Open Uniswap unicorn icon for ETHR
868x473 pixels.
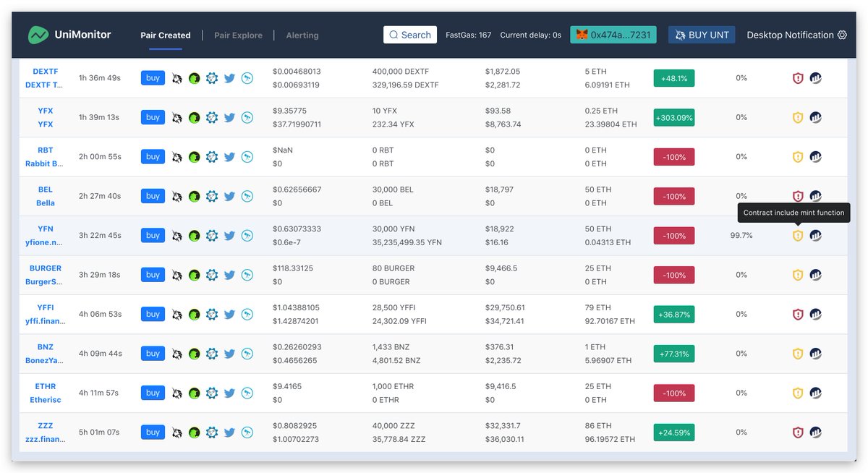click(x=177, y=393)
